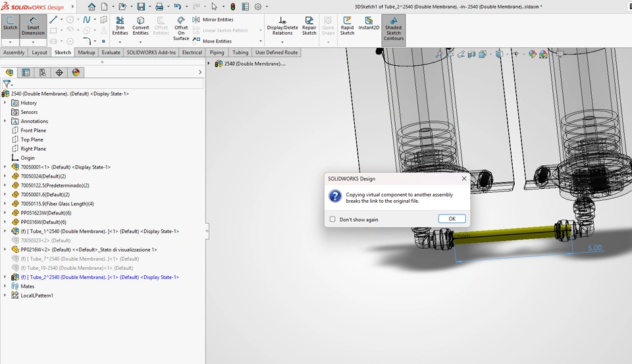Click OK in the SOLIDWORKS Design dialog

tap(452, 219)
